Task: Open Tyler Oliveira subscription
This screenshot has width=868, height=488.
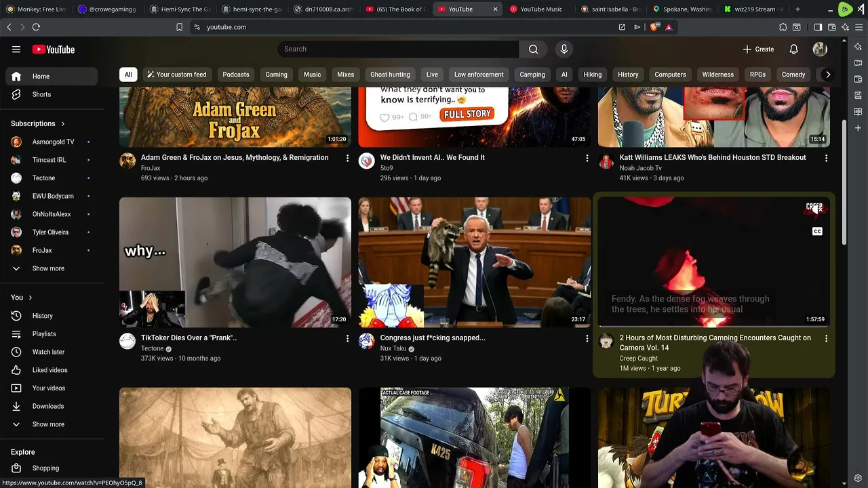Action: pos(52,232)
